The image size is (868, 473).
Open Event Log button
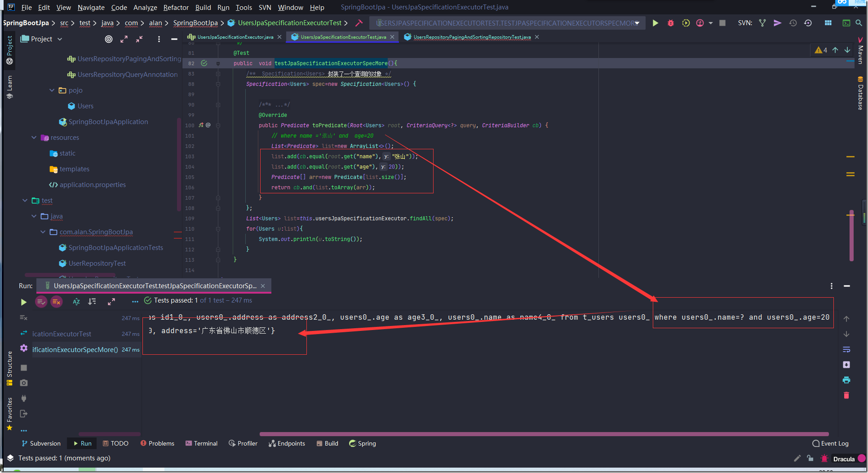tap(830, 443)
